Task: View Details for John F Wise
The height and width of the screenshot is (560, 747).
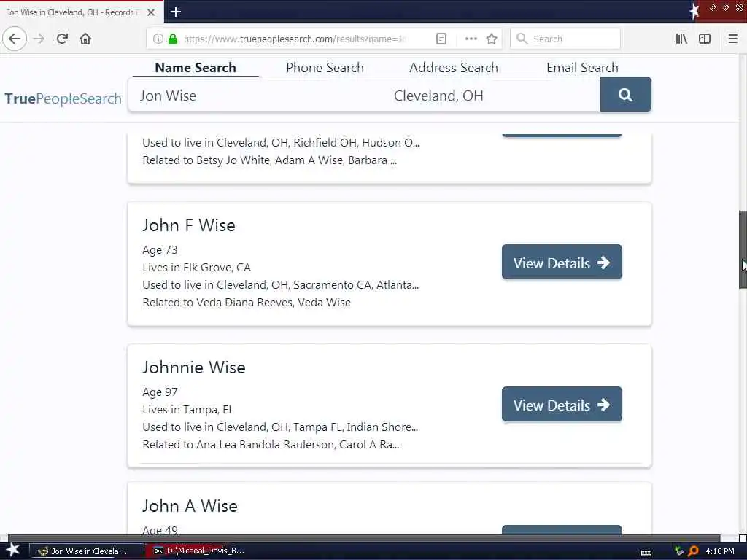Action: [x=562, y=262]
